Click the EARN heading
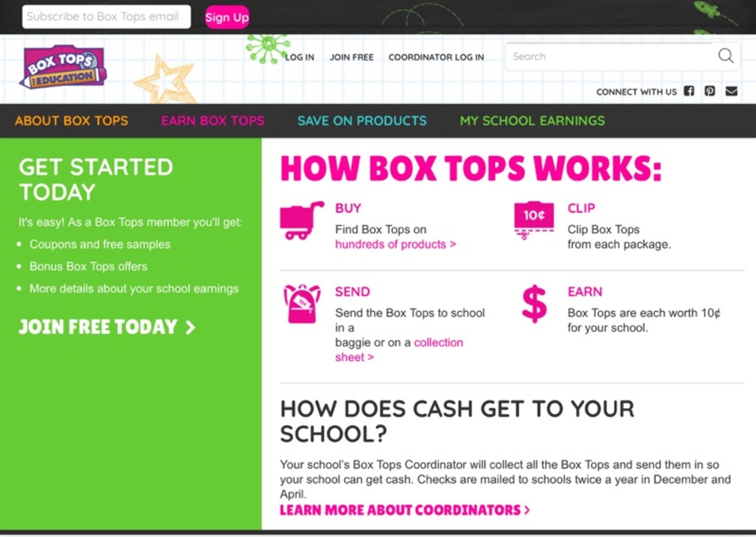Screen dimensions: 756x537 point(585,291)
